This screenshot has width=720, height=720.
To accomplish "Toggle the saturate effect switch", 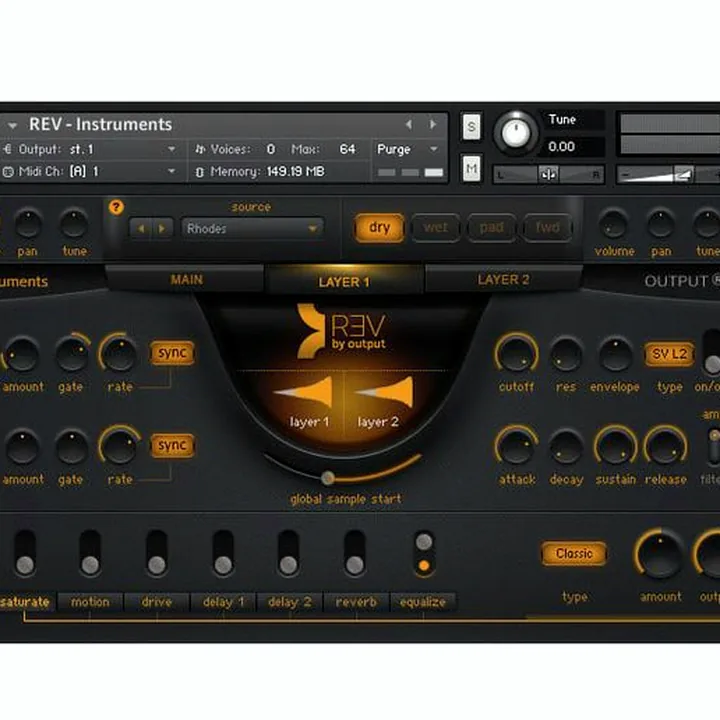I will pyautogui.click(x=25, y=553).
